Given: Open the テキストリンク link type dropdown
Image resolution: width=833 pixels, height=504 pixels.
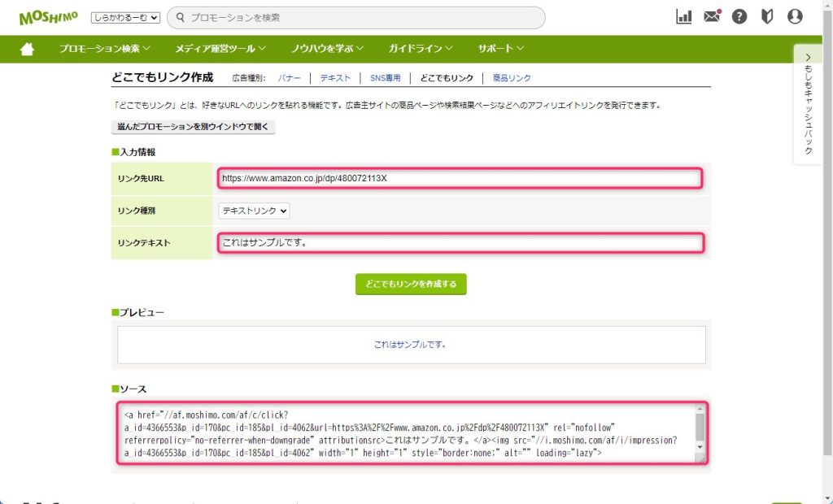Looking at the screenshot, I should coord(254,211).
